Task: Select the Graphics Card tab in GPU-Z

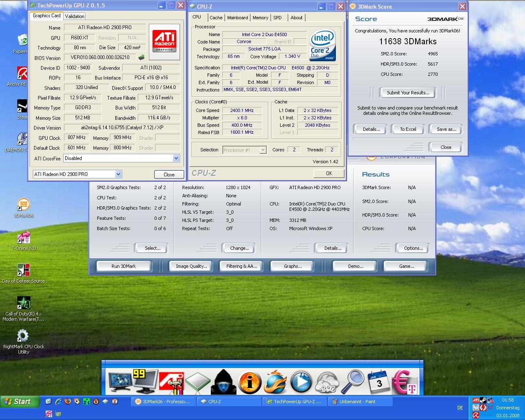Action: (46, 16)
